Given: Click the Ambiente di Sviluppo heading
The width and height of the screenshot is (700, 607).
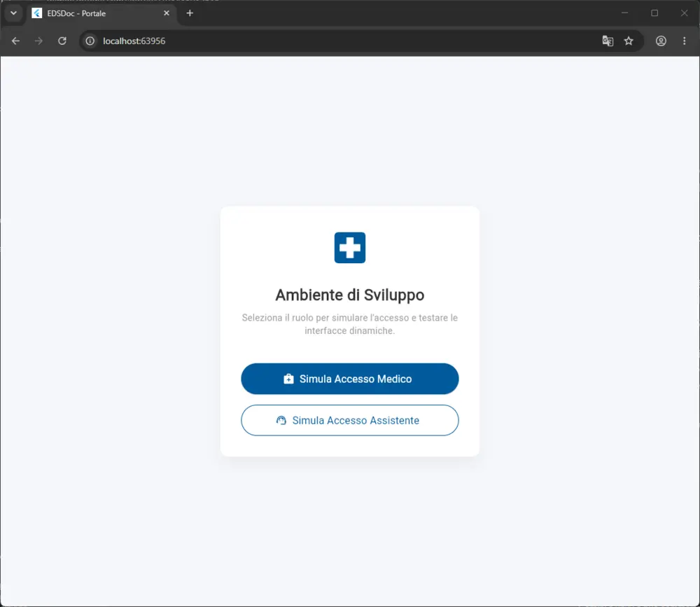Looking at the screenshot, I should [x=349, y=295].
